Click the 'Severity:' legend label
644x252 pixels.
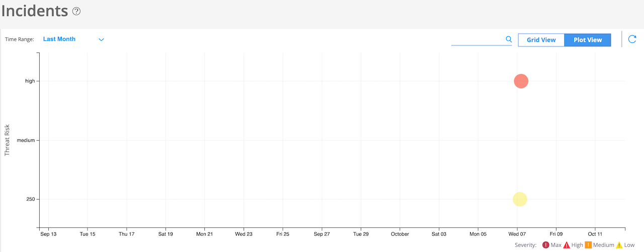coord(526,245)
